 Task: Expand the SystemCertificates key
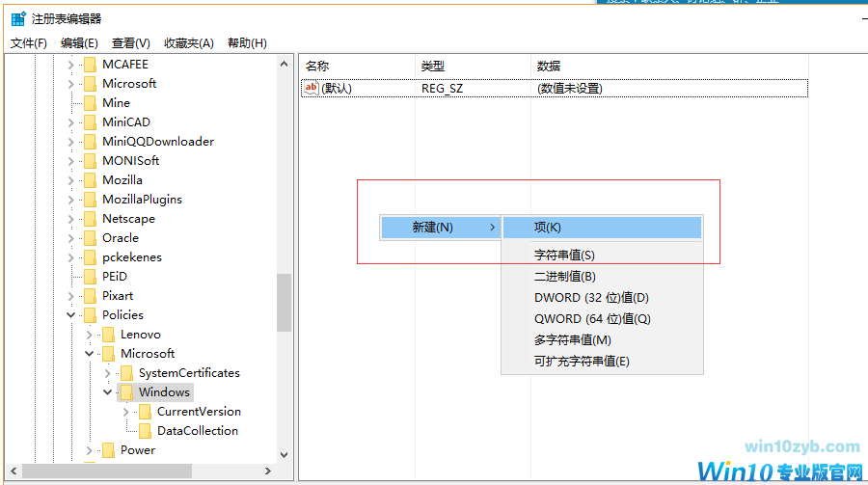click(x=107, y=373)
